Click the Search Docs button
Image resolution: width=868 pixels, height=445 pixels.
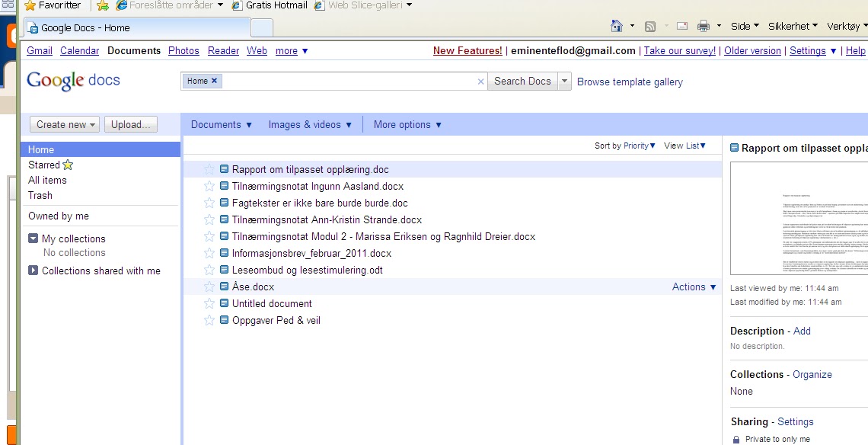[x=522, y=81]
